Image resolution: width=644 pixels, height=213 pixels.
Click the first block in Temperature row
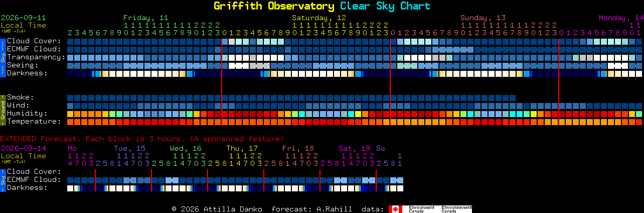pyautogui.click(x=70, y=122)
